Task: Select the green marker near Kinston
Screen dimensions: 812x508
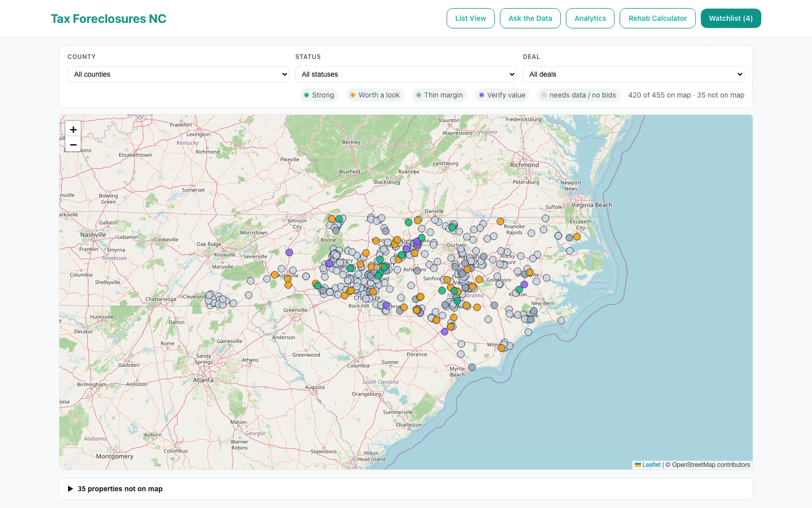Action: pos(519,290)
